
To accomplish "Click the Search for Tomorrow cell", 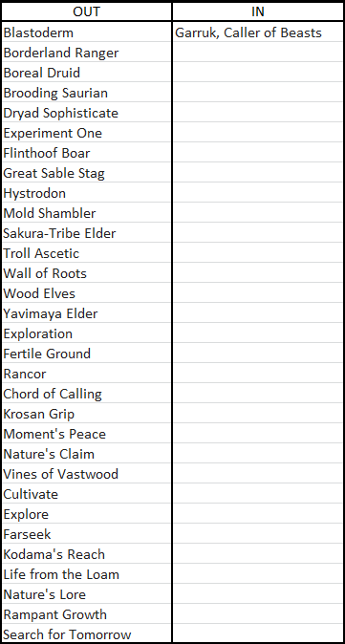I will (x=86, y=634).
